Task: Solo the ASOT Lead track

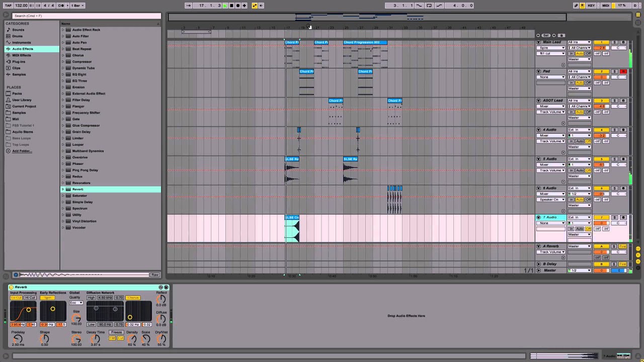Action: (615, 101)
